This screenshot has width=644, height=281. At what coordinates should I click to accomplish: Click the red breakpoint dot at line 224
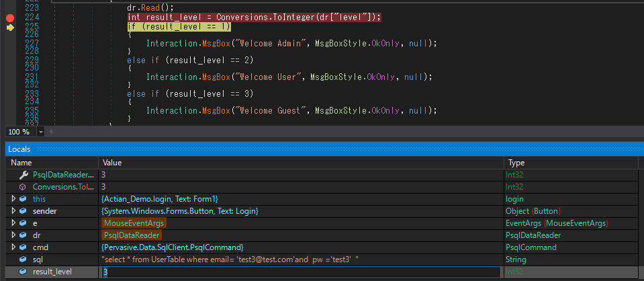click(x=9, y=17)
